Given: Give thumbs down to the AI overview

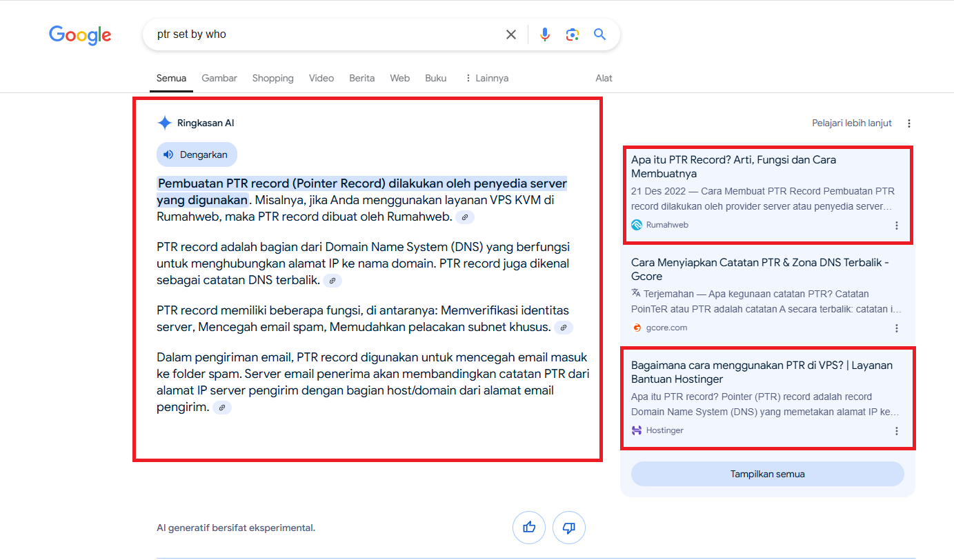Looking at the screenshot, I should (x=569, y=528).
